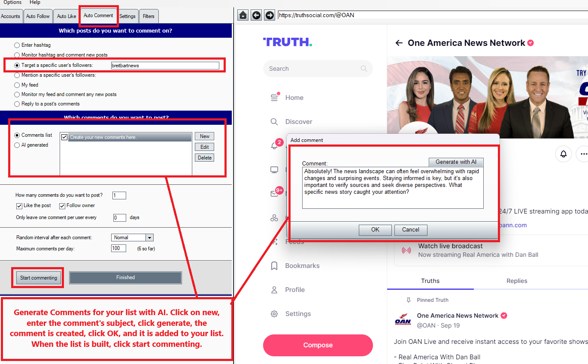Choose the Comments list radio option
588x364 pixels.
click(x=17, y=135)
